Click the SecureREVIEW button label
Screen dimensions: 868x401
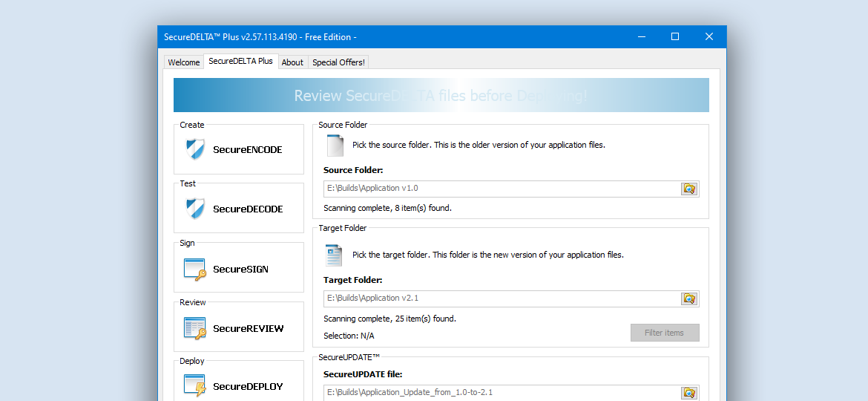click(248, 328)
